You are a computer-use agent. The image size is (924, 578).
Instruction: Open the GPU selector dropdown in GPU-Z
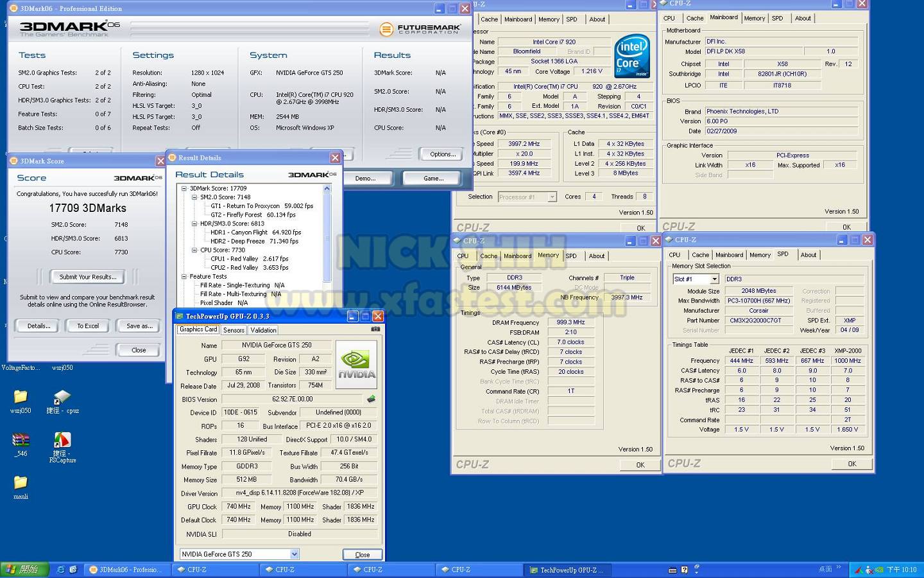[295, 554]
